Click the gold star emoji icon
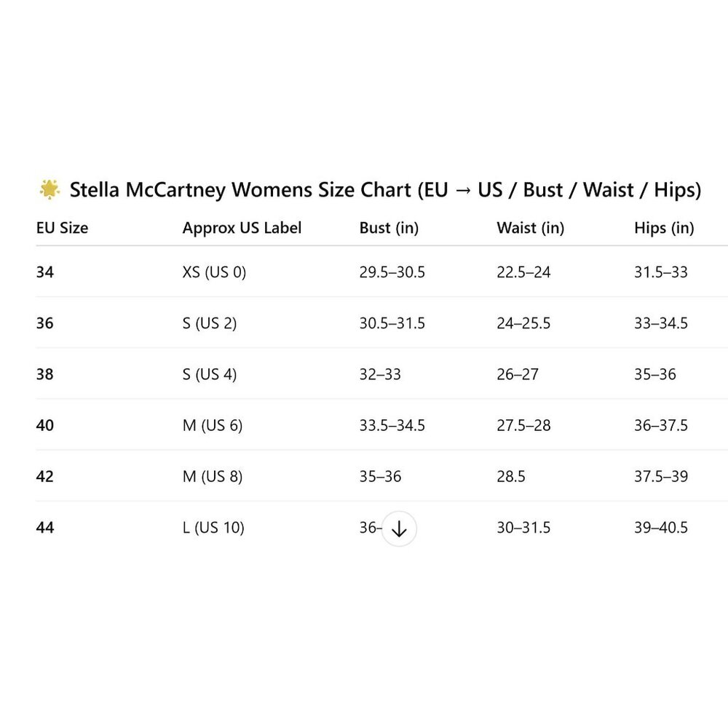 coord(50,189)
